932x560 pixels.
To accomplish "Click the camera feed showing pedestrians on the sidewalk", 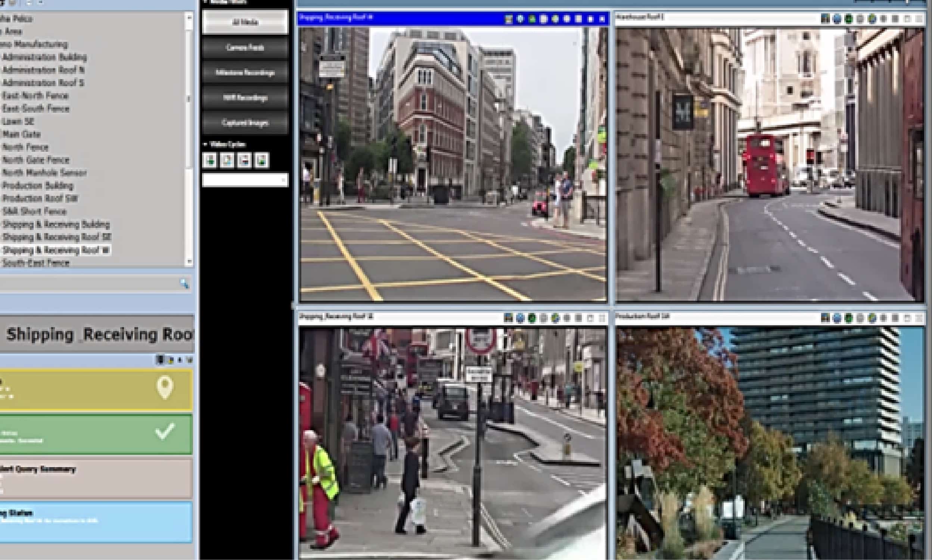I will click(x=453, y=443).
